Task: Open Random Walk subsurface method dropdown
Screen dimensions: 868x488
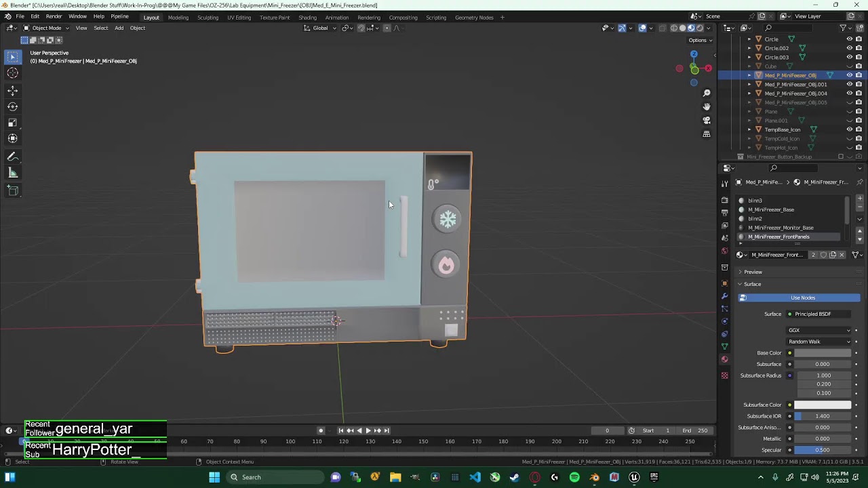Action: pyautogui.click(x=819, y=342)
